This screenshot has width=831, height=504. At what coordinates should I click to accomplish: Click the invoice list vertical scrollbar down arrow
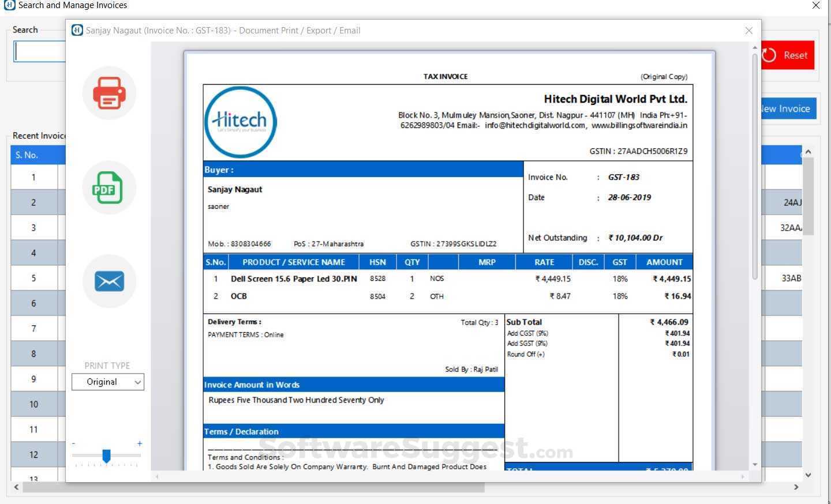click(x=808, y=475)
